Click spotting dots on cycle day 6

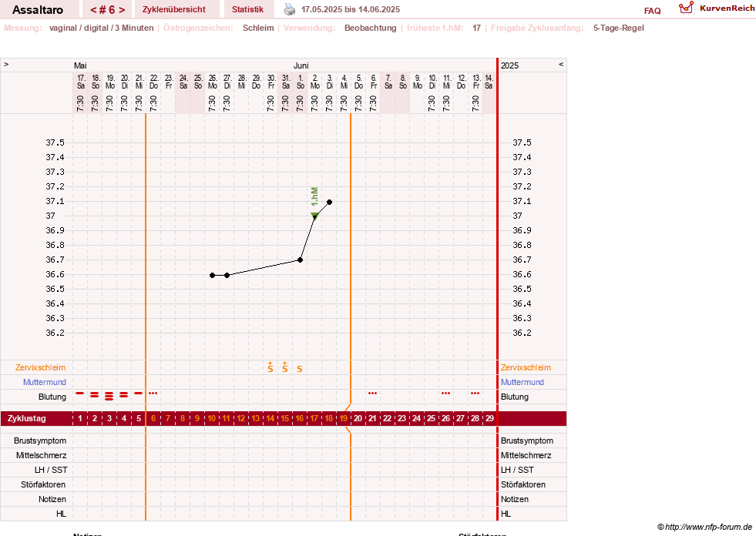point(153,394)
